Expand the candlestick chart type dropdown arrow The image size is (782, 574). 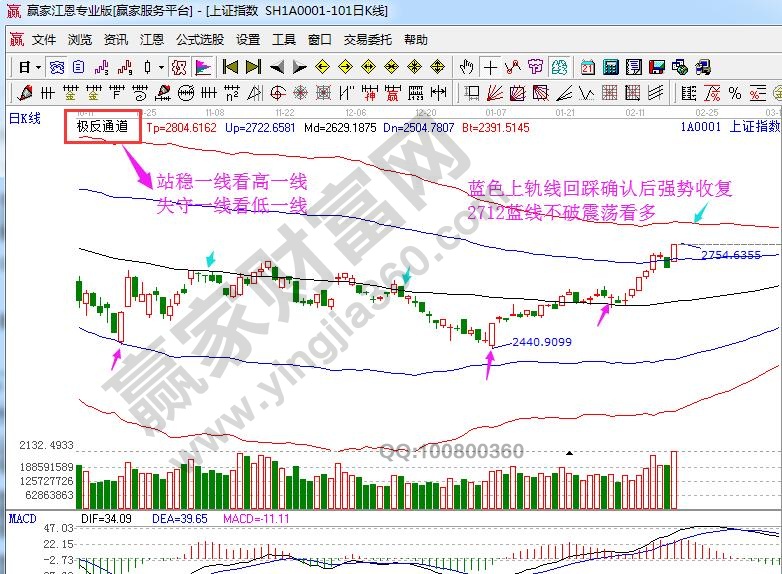point(162,68)
